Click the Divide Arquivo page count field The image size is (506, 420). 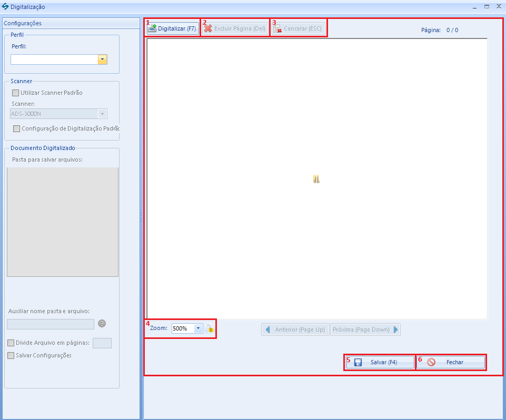[x=102, y=343]
